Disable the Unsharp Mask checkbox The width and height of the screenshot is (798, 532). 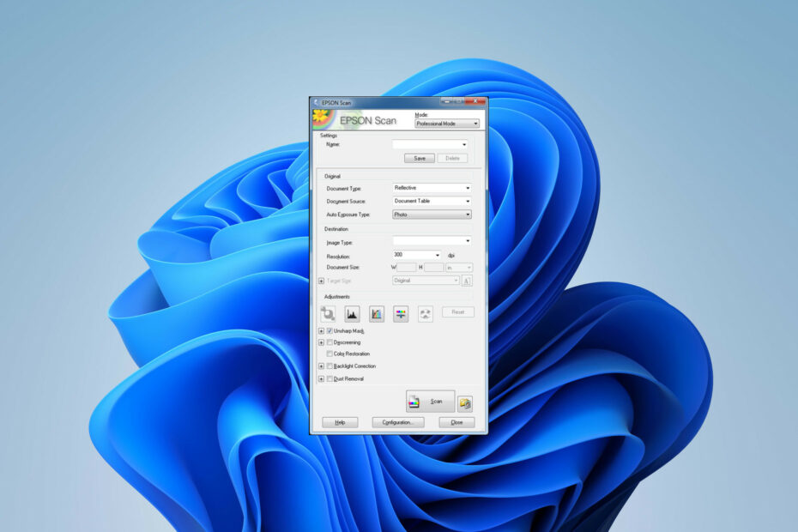[329, 331]
